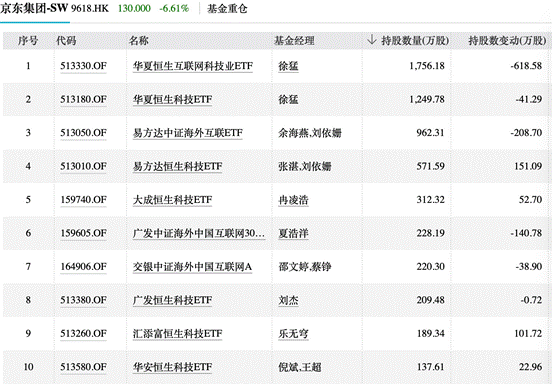Click the price change -6.61%
The height and width of the screenshot is (384, 552).
[x=174, y=8]
